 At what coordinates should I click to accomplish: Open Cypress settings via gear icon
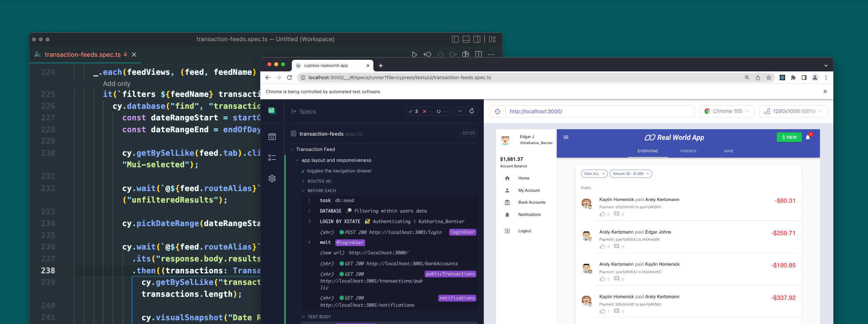[x=272, y=178]
